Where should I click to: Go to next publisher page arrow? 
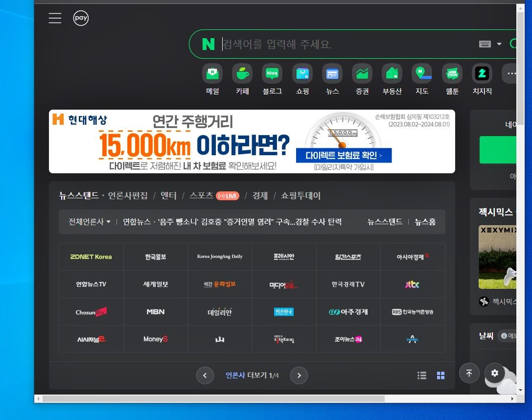pyautogui.click(x=299, y=375)
